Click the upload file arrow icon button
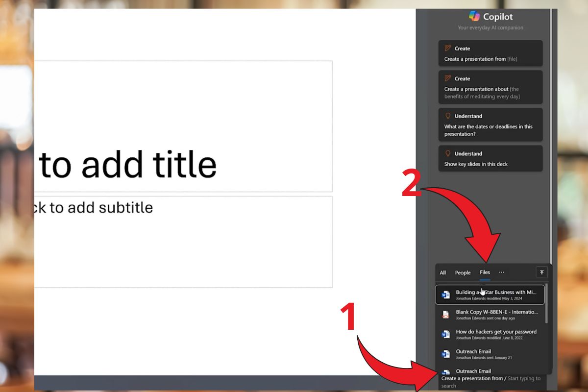 pyautogui.click(x=541, y=272)
